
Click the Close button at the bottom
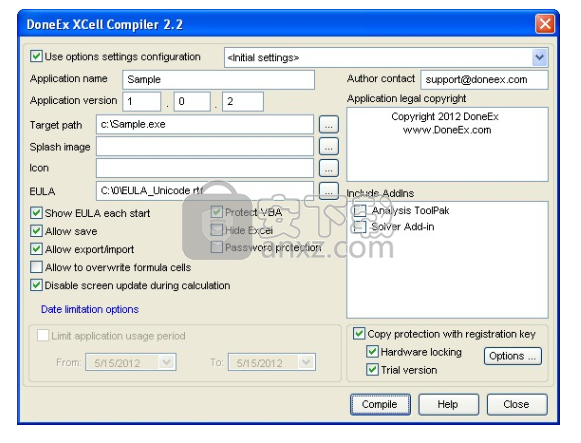point(517,404)
